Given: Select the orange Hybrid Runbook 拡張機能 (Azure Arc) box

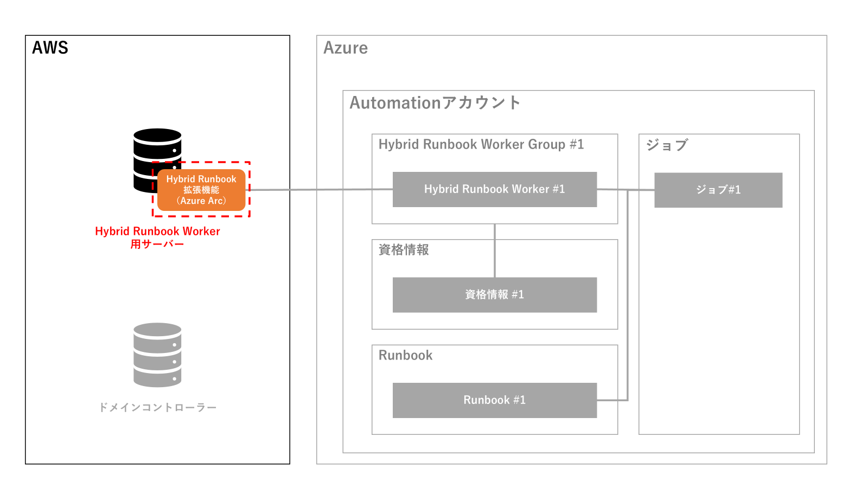Looking at the screenshot, I should [x=201, y=190].
